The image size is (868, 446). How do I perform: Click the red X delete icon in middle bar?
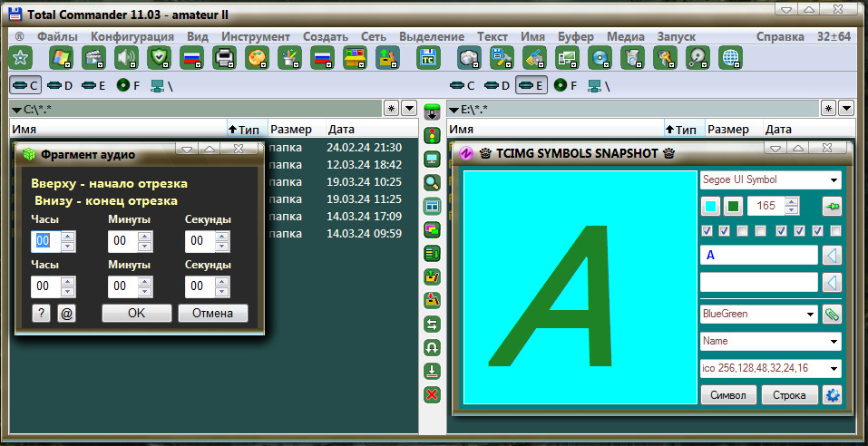click(x=432, y=395)
